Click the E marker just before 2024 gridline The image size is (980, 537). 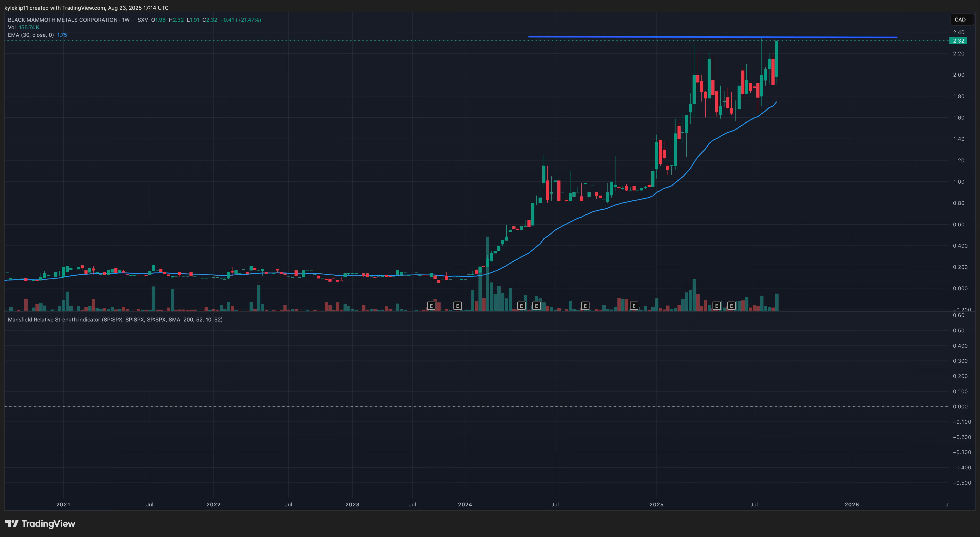458,306
